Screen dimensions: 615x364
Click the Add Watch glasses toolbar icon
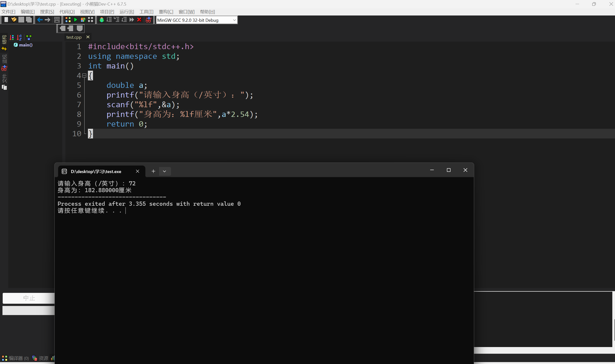(x=148, y=20)
